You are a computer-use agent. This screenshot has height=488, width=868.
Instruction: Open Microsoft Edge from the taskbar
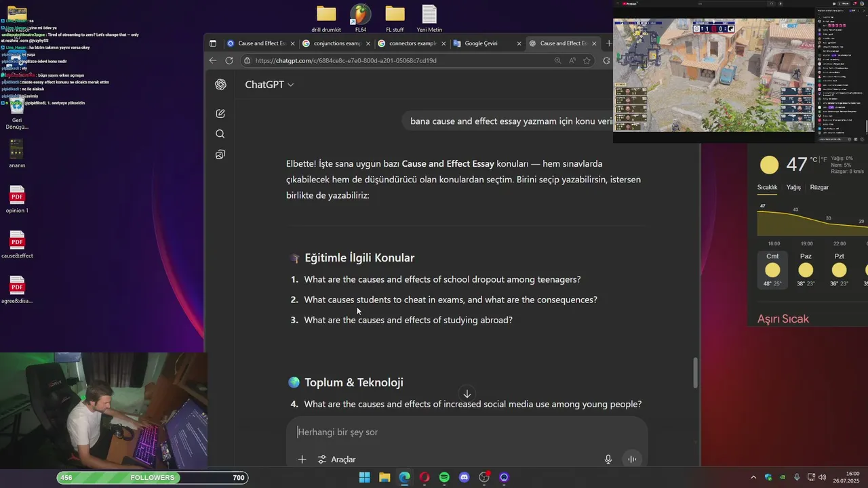(x=405, y=477)
